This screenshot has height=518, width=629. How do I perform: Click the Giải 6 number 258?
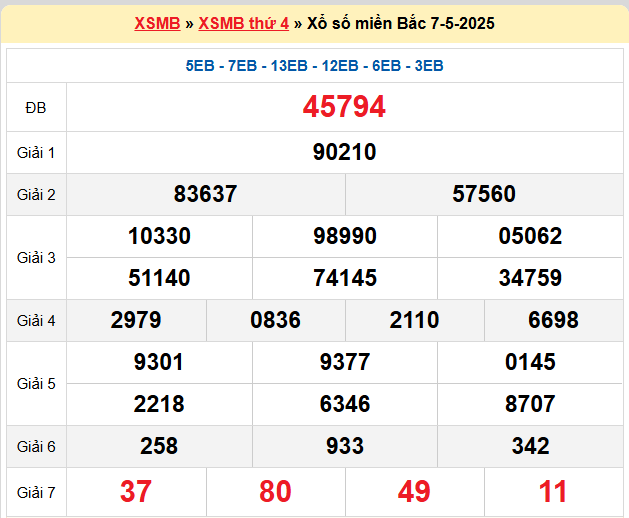point(159,446)
